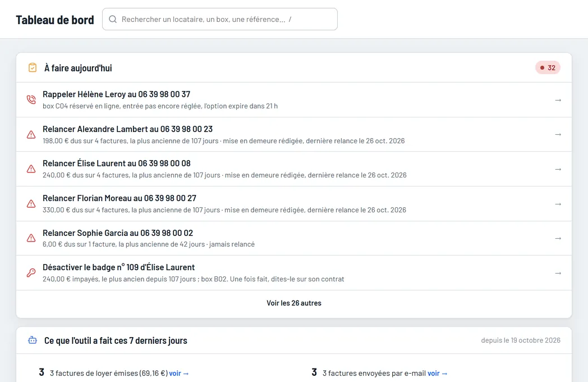Click the box C04 réservé en ligne line
This screenshot has width=588, height=382.
click(160, 106)
